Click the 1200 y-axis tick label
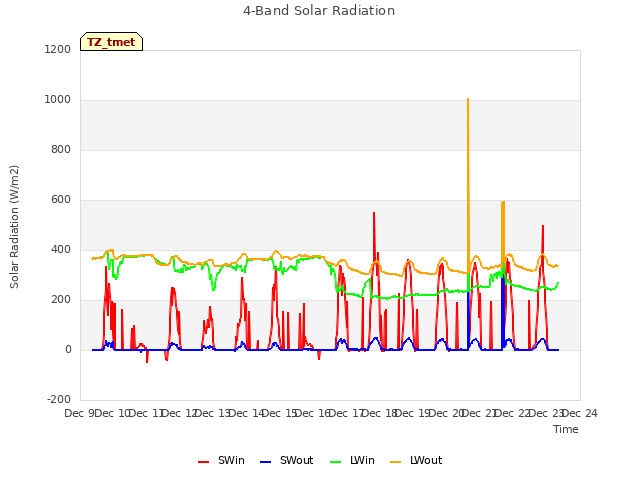 (x=58, y=49)
